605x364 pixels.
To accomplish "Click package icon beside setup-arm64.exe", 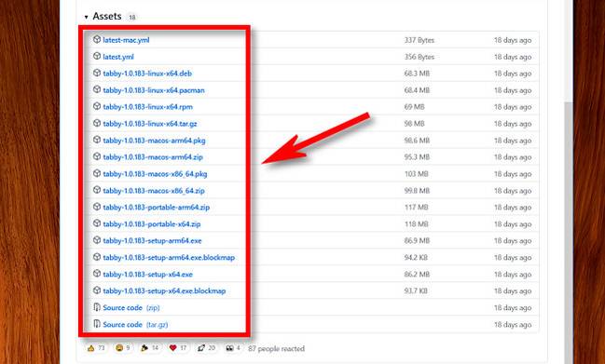I will click(x=97, y=240).
